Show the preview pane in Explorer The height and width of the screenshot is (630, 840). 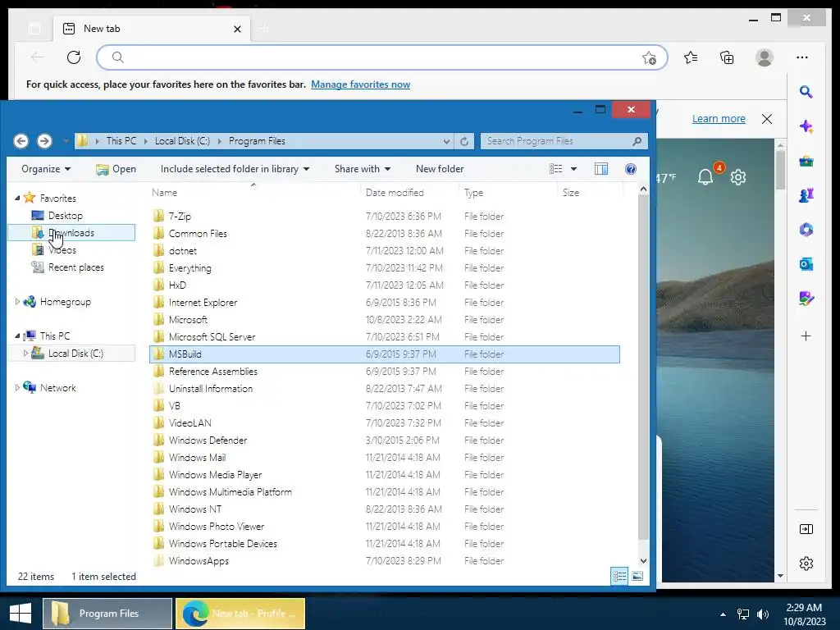(x=601, y=169)
